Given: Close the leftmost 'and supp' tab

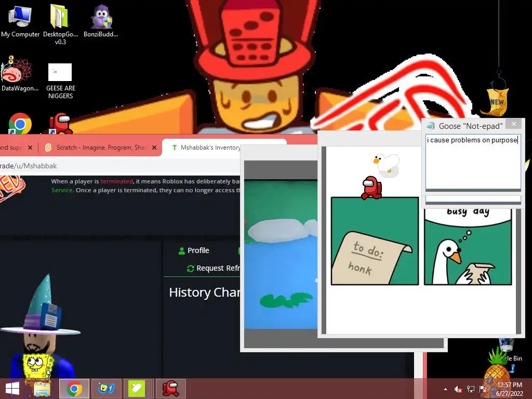Looking at the screenshot, I should [x=30, y=148].
